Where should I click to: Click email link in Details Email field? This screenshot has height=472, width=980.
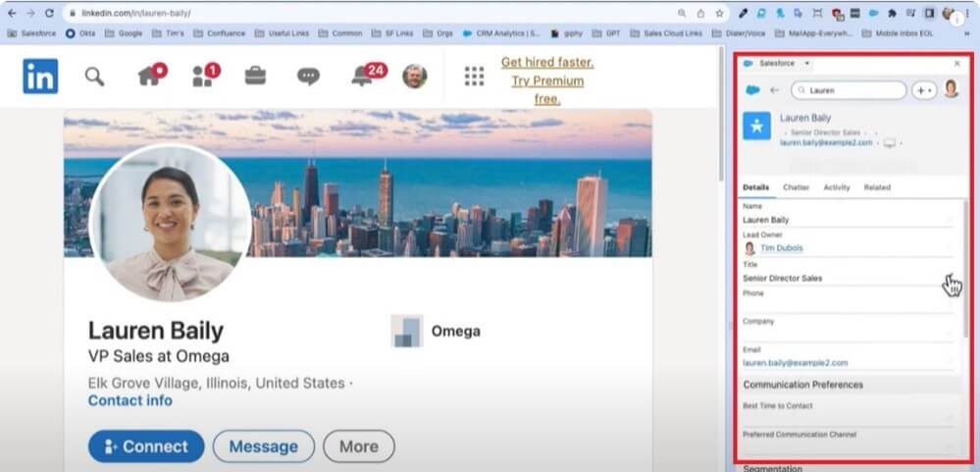tap(795, 363)
